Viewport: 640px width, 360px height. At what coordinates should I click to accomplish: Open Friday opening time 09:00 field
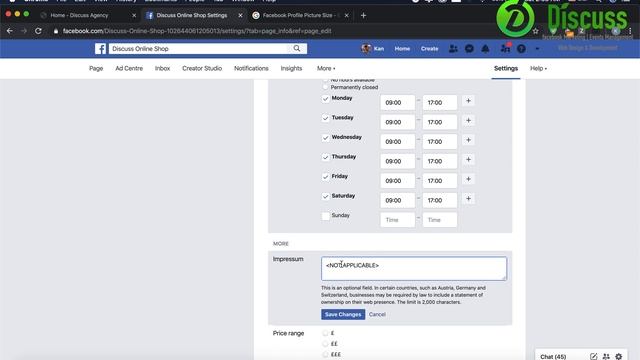[398, 181]
